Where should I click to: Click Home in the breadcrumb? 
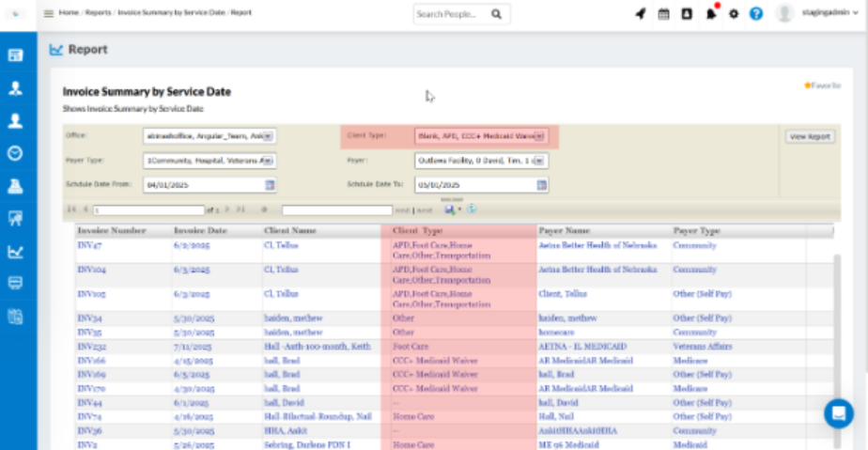tap(69, 14)
